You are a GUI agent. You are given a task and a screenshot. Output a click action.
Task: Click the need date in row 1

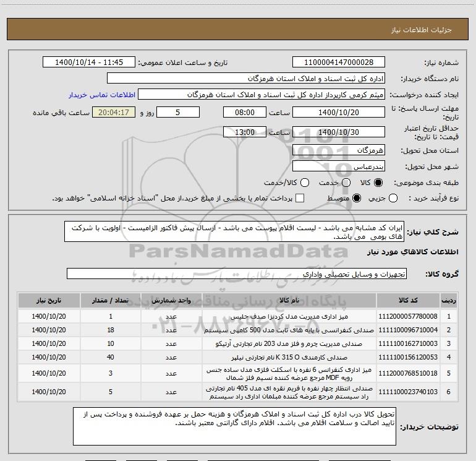(49, 316)
